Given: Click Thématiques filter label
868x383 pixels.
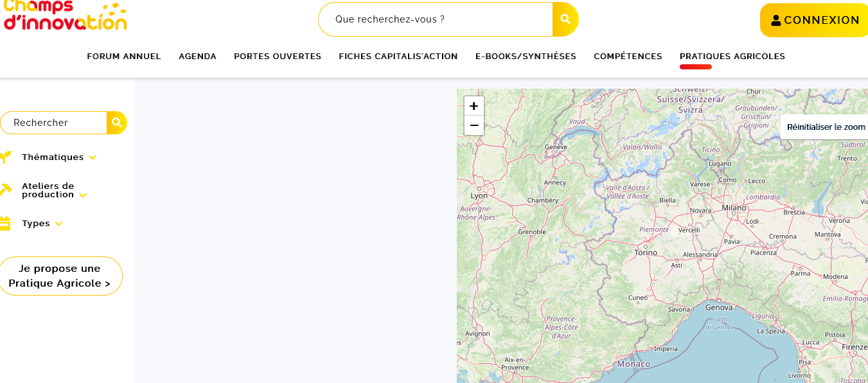Looking at the screenshot, I should pos(53,157).
